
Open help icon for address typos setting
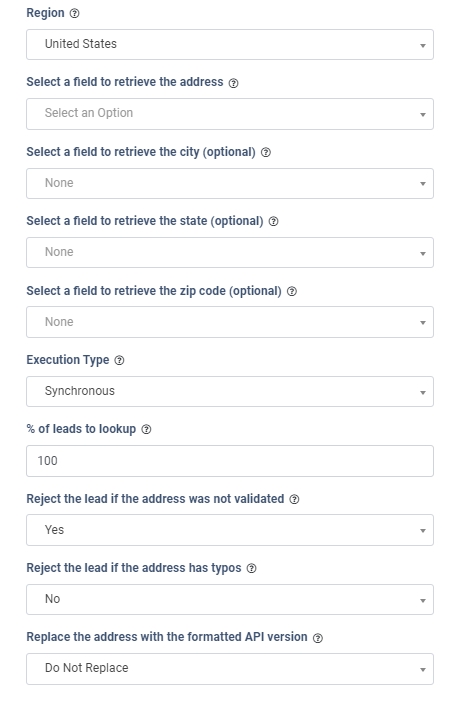[251, 568]
